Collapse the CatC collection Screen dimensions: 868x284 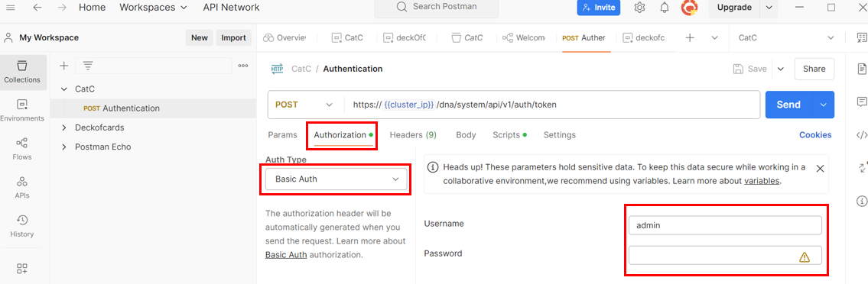(x=64, y=89)
